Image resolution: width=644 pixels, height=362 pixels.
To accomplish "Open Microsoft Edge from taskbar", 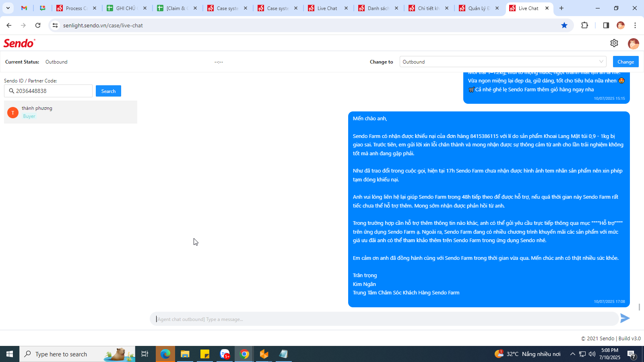I will tap(165, 354).
